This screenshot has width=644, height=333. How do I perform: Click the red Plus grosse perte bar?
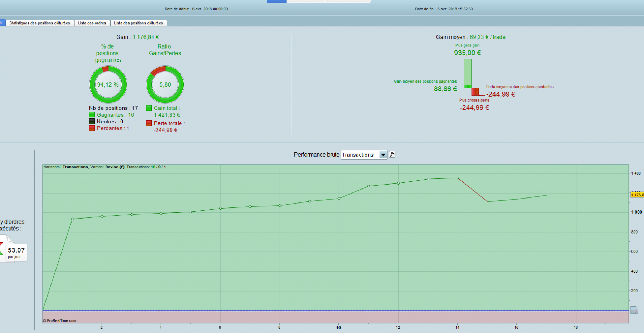click(x=475, y=92)
